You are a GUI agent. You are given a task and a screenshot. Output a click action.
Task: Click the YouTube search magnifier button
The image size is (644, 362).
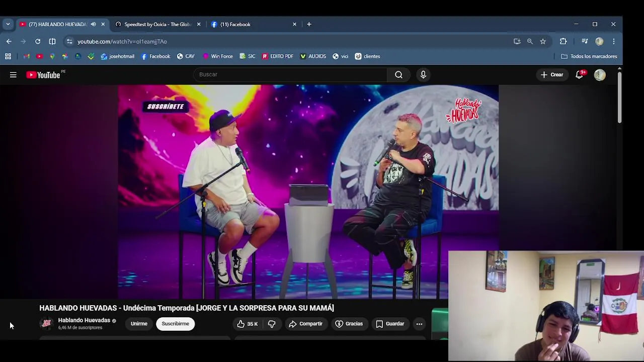click(398, 74)
